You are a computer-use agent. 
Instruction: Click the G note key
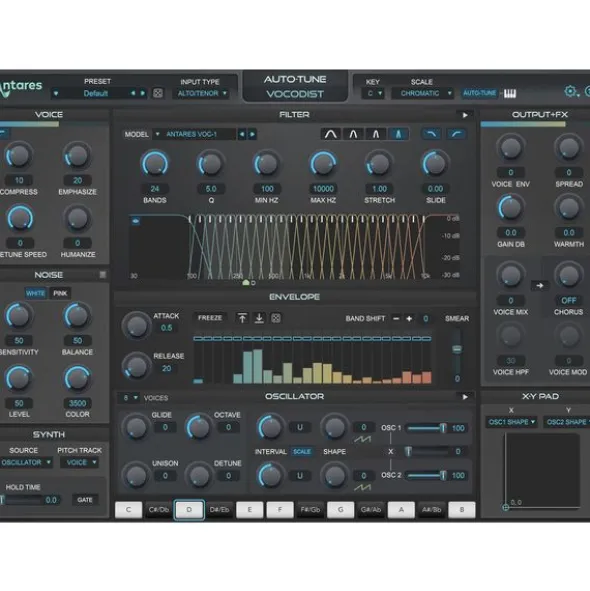point(340,510)
